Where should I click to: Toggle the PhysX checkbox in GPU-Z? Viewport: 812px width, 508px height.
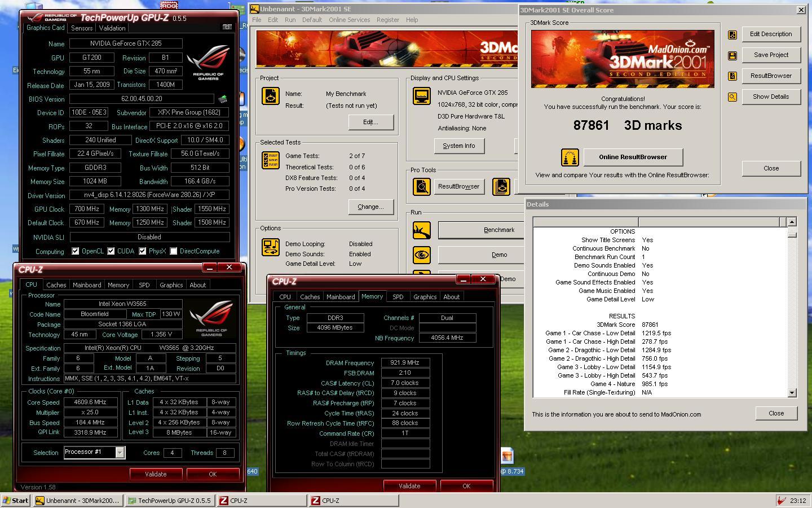(143, 251)
